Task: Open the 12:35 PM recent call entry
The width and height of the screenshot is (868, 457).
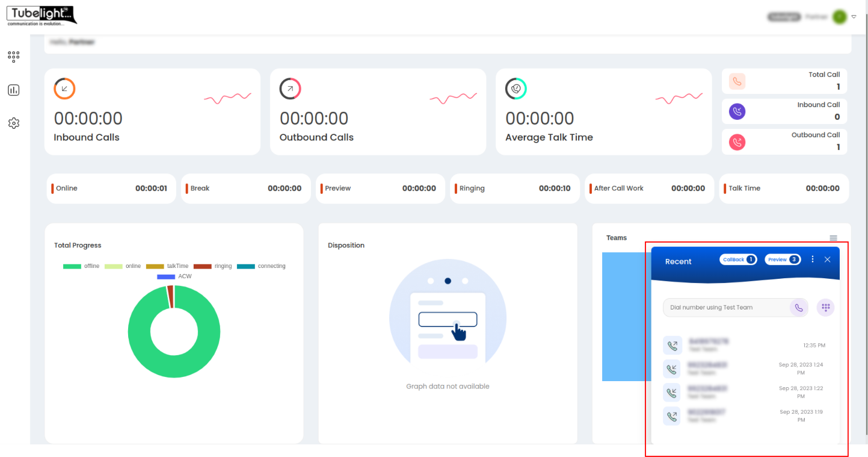Action: (x=745, y=345)
